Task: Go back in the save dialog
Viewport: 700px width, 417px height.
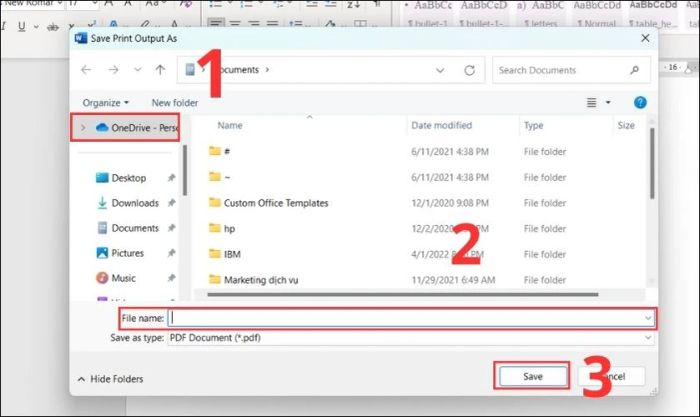Action: [86, 70]
